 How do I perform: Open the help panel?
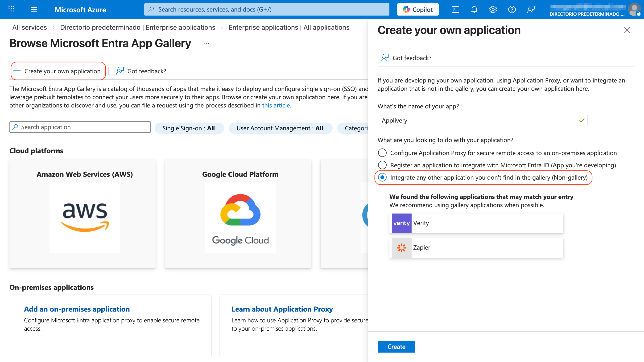[x=512, y=9]
